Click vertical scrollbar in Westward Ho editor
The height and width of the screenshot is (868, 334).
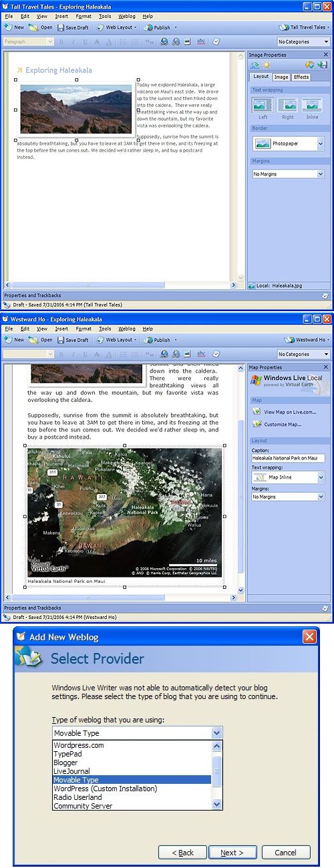point(241,479)
